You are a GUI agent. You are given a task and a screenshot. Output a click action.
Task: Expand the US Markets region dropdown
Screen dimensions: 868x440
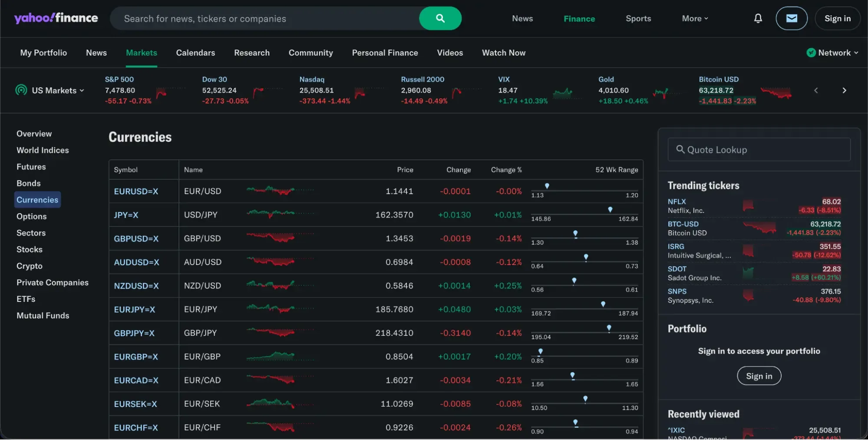point(50,90)
